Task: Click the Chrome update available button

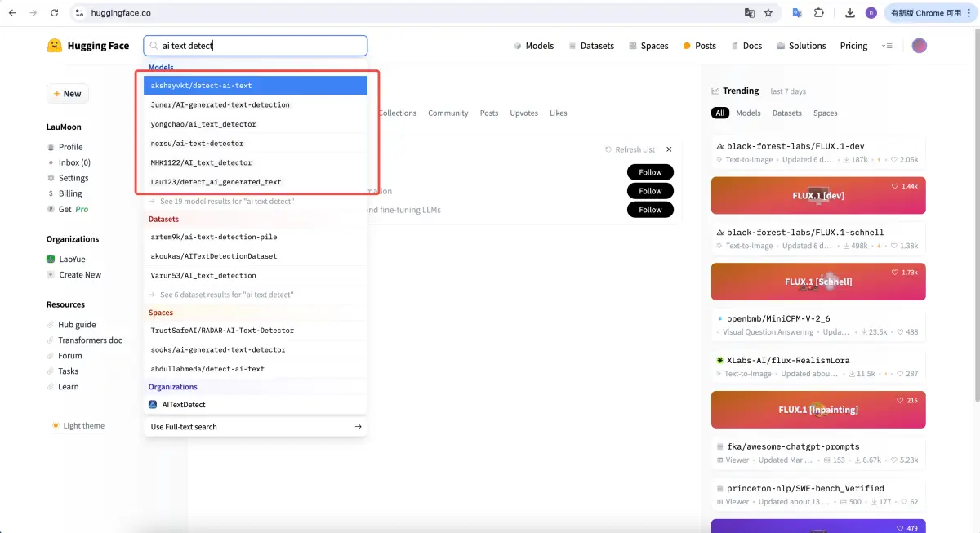Action: [930, 13]
